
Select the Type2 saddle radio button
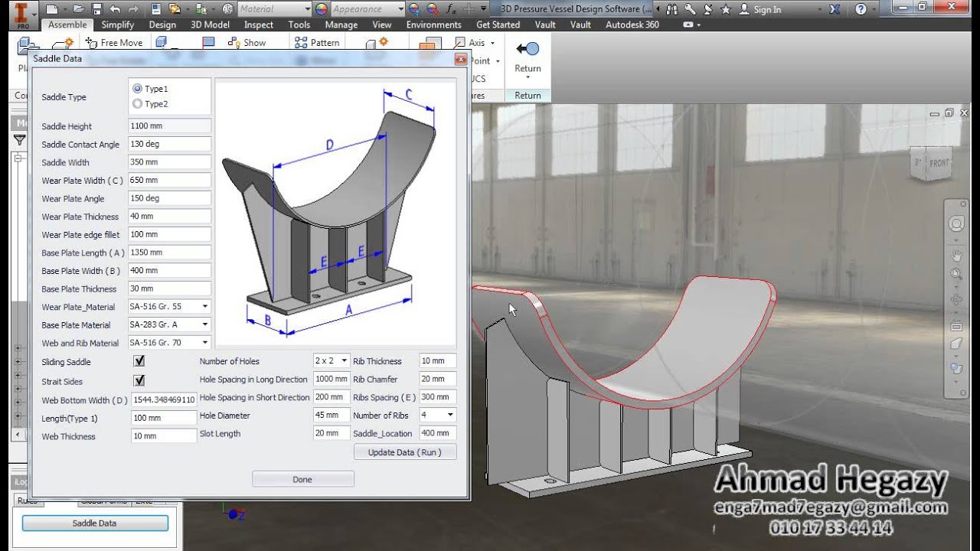point(137,104)
